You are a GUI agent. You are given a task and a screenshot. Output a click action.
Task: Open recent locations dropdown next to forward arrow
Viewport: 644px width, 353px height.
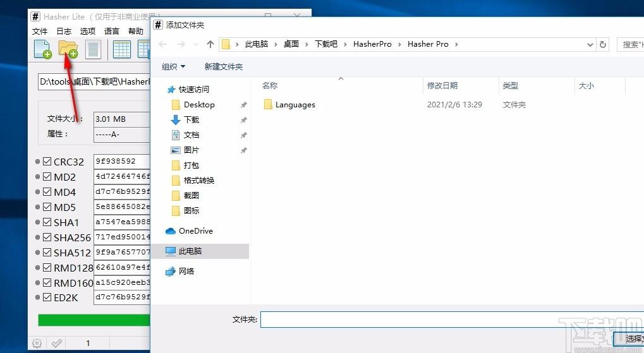click(196, 44)
